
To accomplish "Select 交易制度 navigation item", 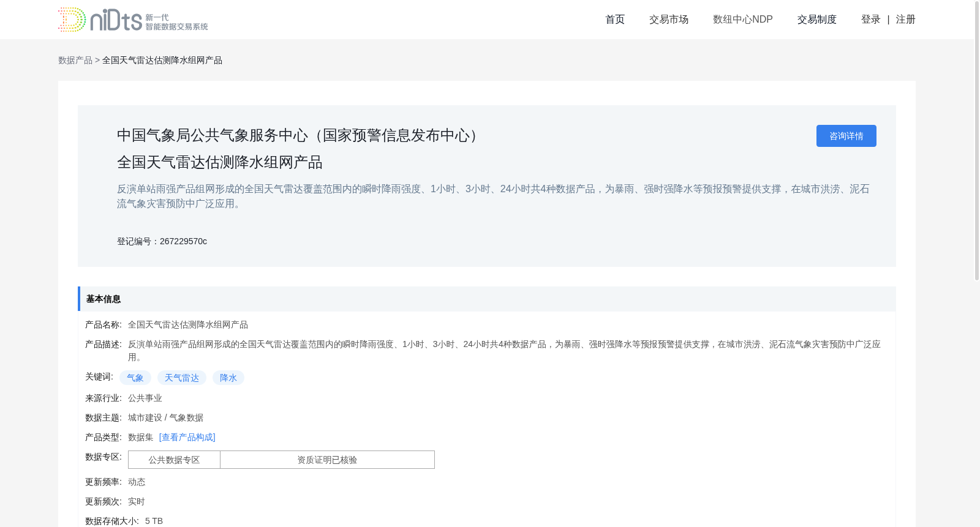I will coord(817,20).
